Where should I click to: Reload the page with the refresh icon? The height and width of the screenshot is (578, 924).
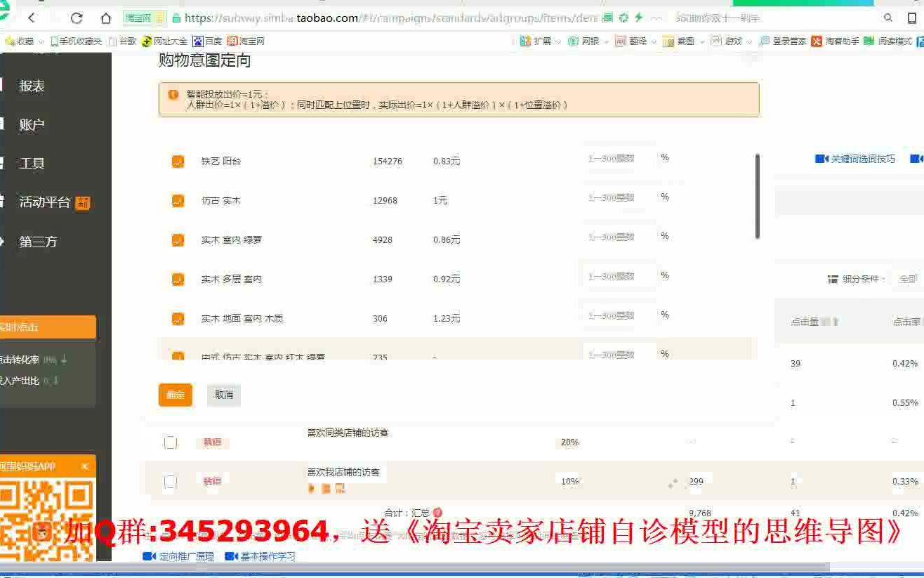tap(77, 18)
